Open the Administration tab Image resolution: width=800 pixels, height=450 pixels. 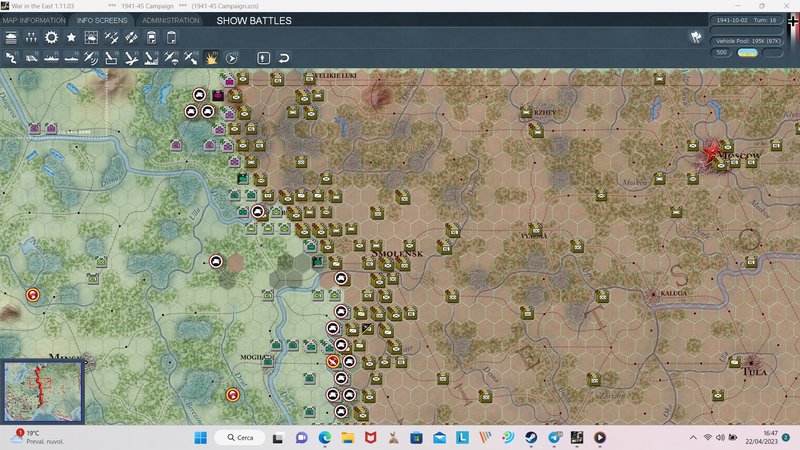(x=170, y=20)
